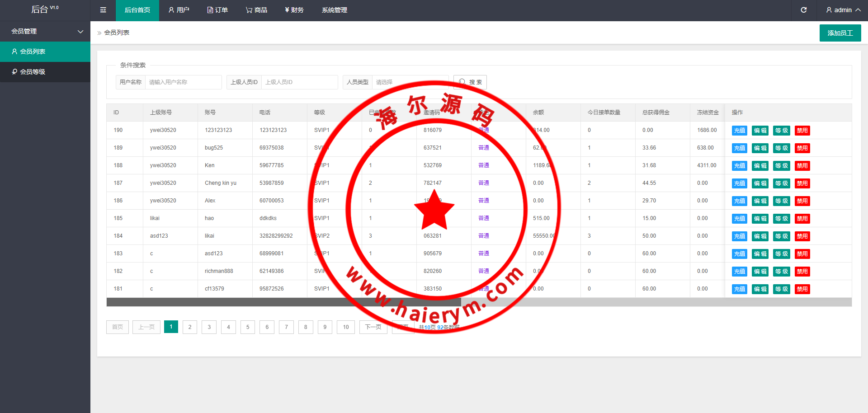
Task: Focus the 用户名称 input field
Action: tap(183, 82)
